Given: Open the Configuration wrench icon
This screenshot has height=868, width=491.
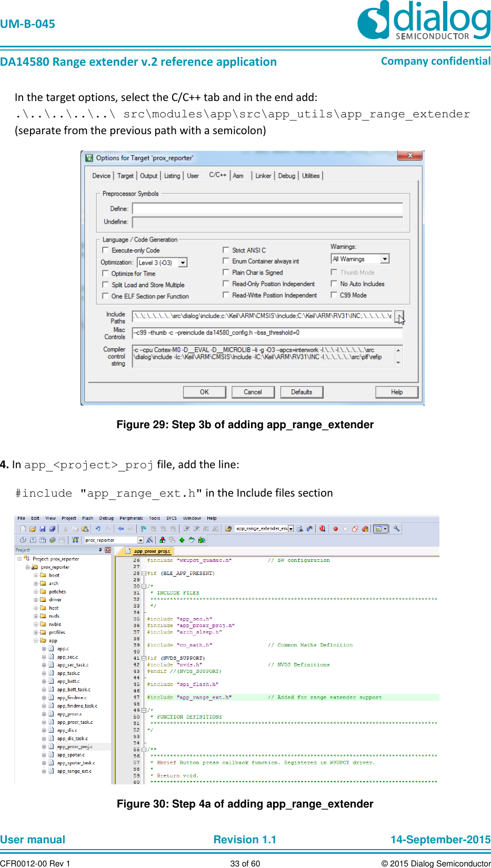Looking at the screenshot, I should [396, 529].
